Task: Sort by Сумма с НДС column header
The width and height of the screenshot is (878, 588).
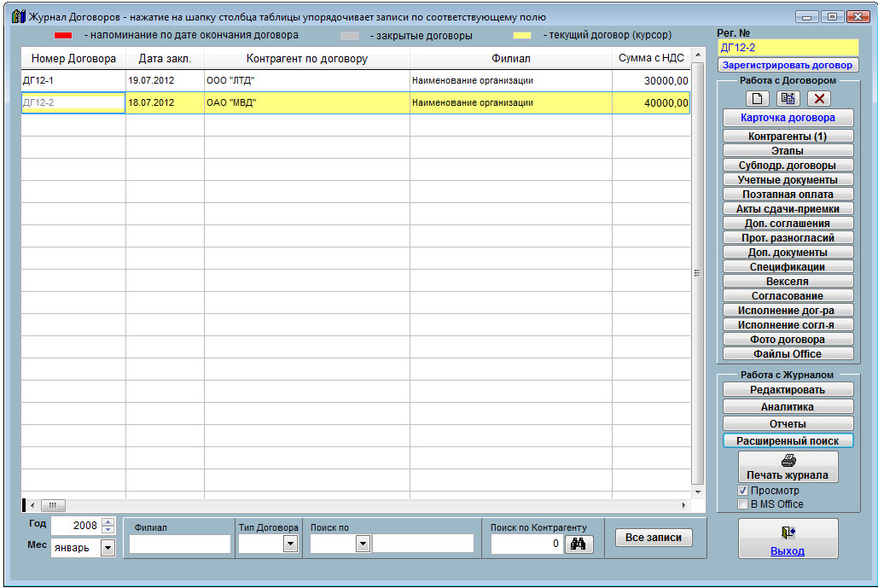Action: [651, 58]
